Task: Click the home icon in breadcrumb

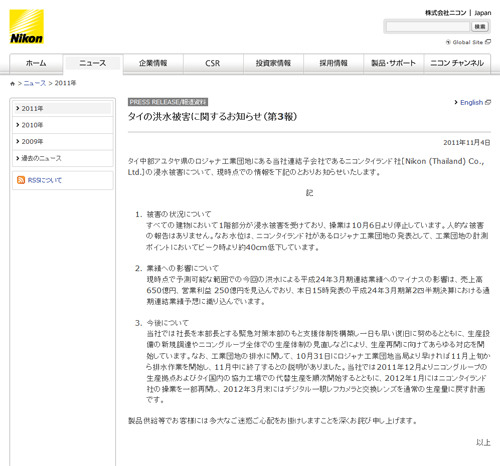Action: tap(12, 84)
